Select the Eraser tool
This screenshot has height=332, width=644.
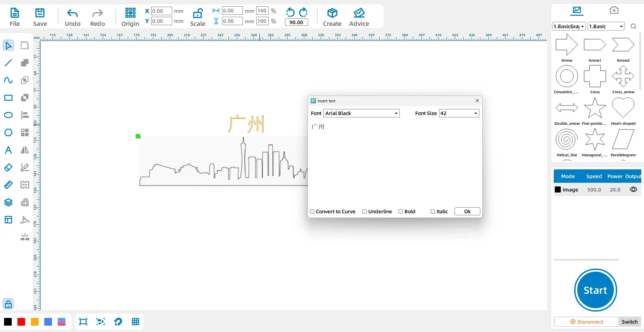pyautogui.click(x=8, y=167)
